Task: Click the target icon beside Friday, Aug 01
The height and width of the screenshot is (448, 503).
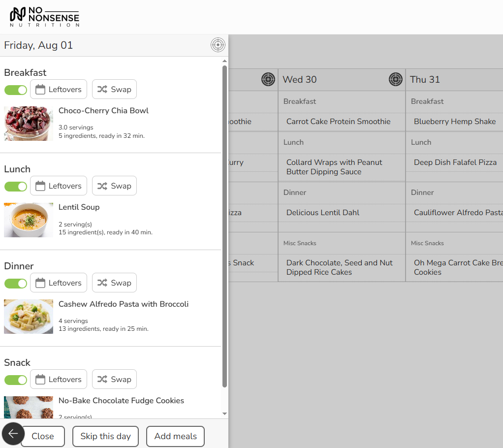Action: pyautogui.click(x=218, y=45)
